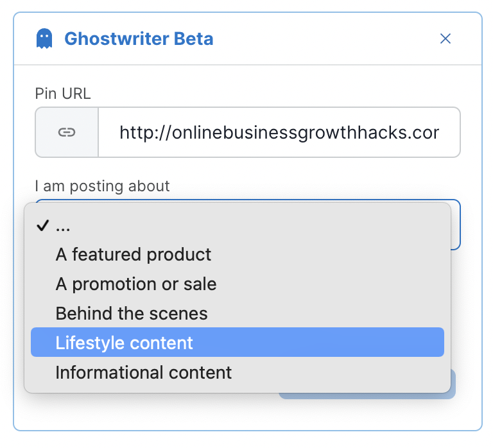Select "Informational content" from the dropdown

144,372
